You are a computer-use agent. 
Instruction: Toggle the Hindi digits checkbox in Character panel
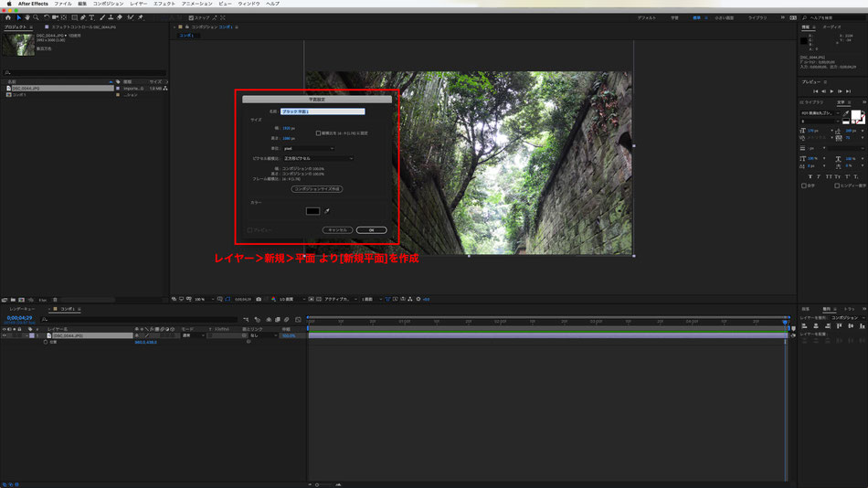point(836,186)
